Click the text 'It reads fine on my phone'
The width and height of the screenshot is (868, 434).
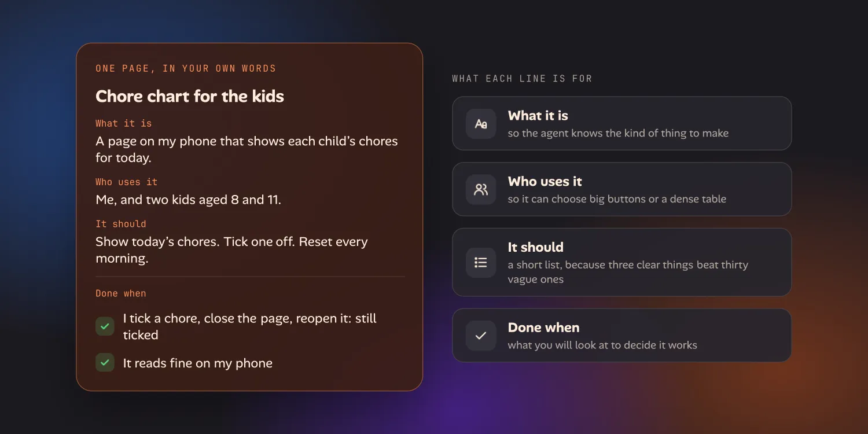[197, 363]
